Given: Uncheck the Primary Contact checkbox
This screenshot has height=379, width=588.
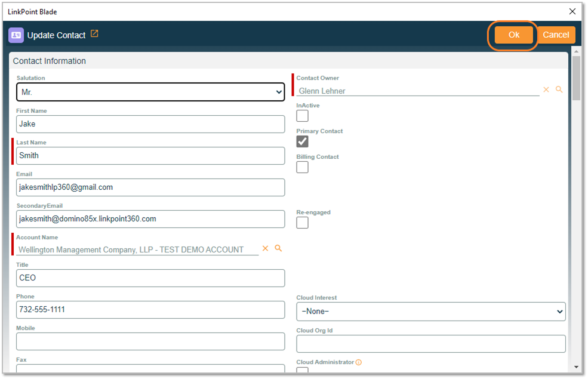Looking at the screenshot, I should point(302,141).
